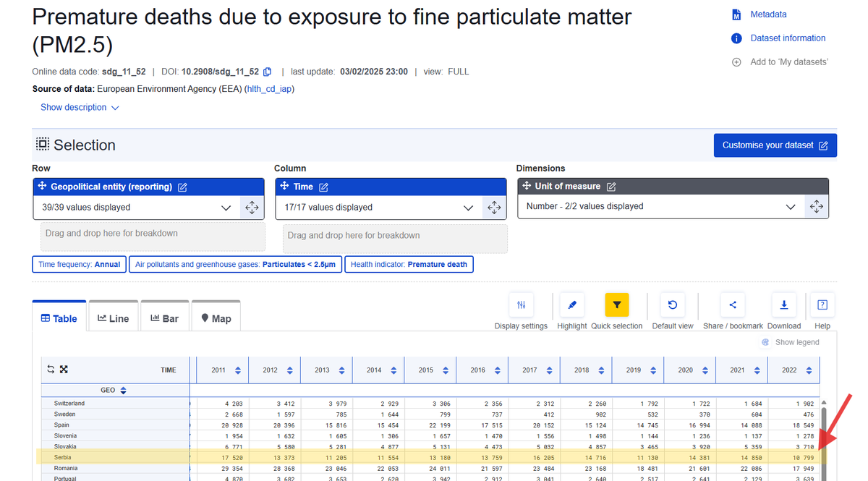Expand the Unit of measure dropdown

pos(791,206)
